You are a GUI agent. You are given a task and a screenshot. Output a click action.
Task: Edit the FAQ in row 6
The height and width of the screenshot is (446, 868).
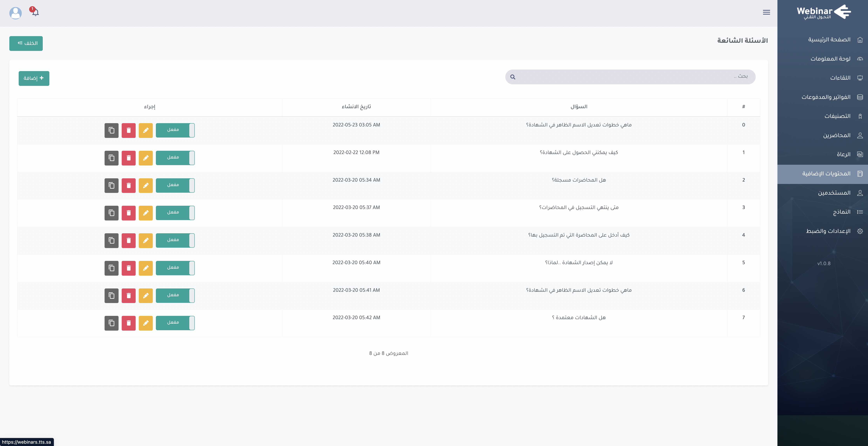coord(146,296)
